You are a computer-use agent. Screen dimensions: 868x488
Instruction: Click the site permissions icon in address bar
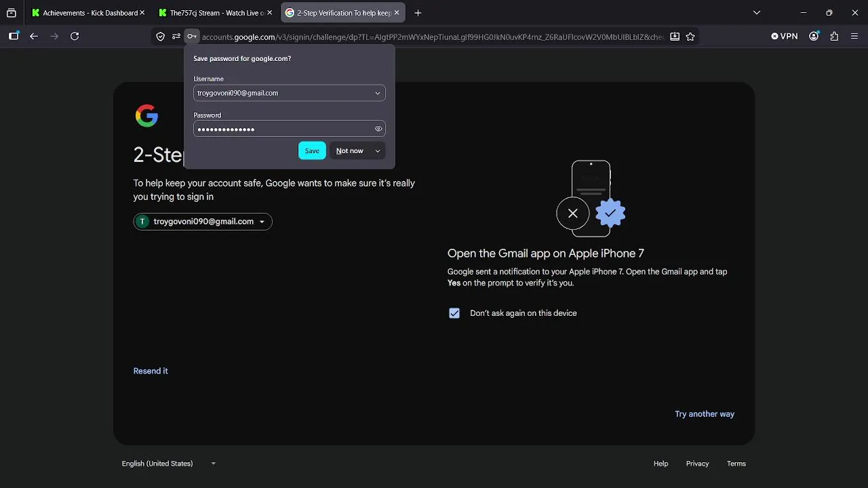pyautogui.click(x=176, y=37)
